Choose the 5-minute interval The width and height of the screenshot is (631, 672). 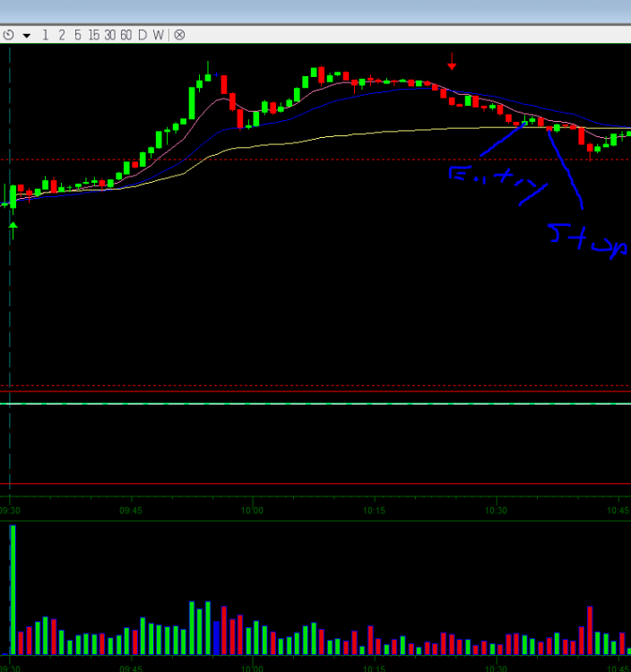[78, 35]
